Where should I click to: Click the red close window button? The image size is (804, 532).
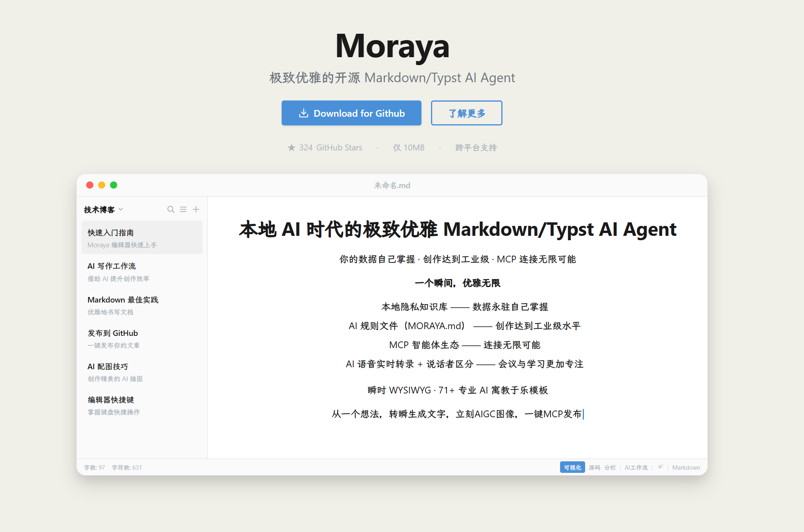tap(90, 185)
